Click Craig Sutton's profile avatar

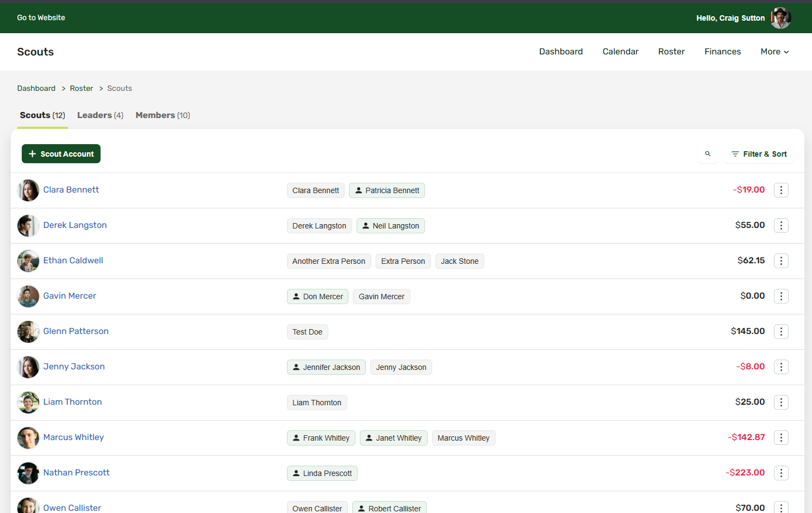(x=780, y=18)
